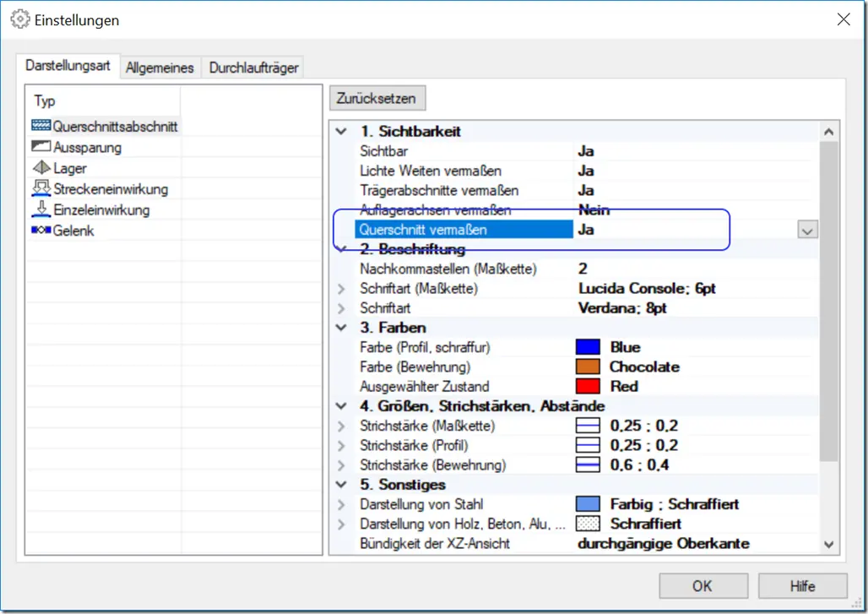Open the Querschnitt vermaßen value dropdown
868x614 pixels.
coord(807,230)
